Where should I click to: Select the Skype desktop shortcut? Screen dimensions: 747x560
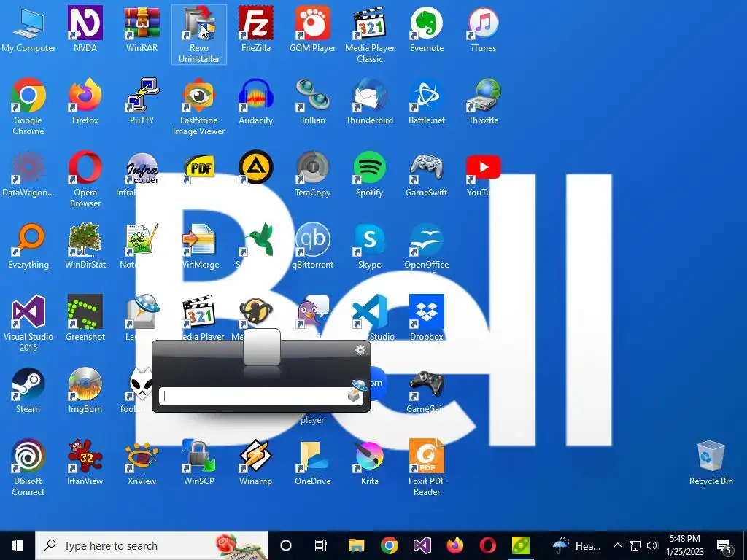click(x=370, y=246)
